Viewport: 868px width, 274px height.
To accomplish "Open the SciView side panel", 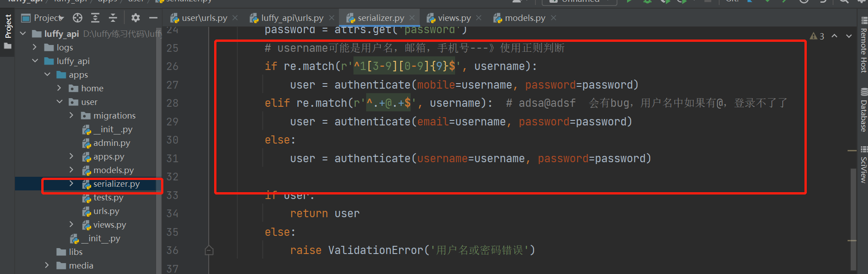I will pyautogui.click(x=863, y=164).
